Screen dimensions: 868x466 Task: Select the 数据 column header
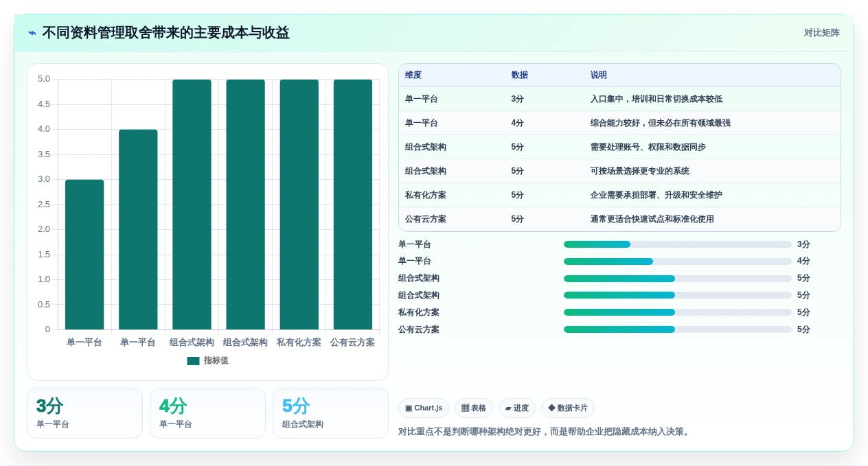[520, 75]
